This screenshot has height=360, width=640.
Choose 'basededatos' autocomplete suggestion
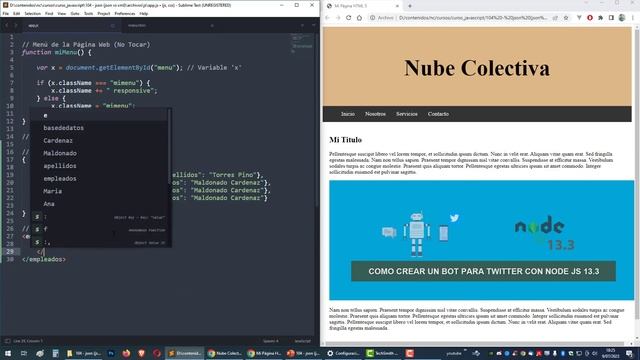[100, 128]
